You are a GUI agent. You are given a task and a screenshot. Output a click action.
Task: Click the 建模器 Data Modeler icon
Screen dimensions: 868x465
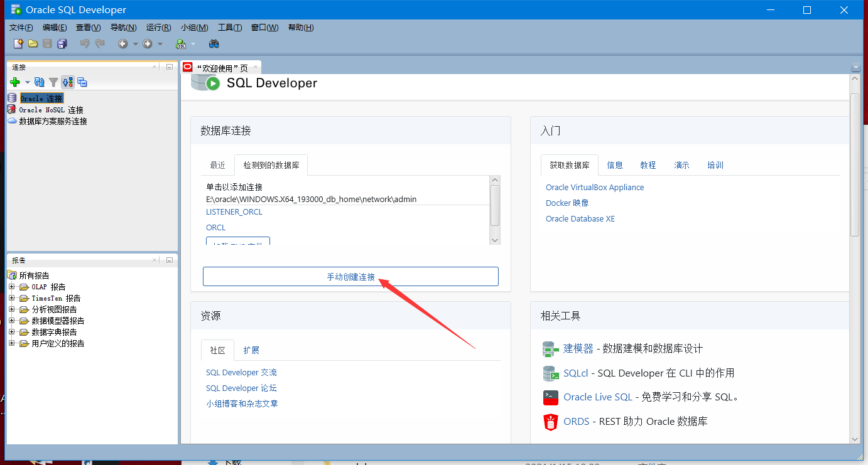(x=551, y=349)
